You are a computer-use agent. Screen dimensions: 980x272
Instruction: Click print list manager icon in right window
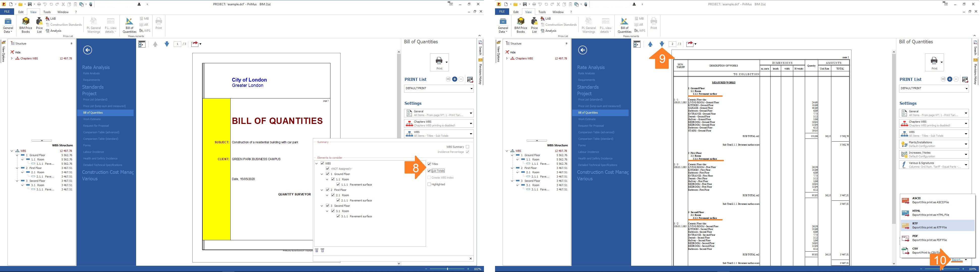point(965,79)
